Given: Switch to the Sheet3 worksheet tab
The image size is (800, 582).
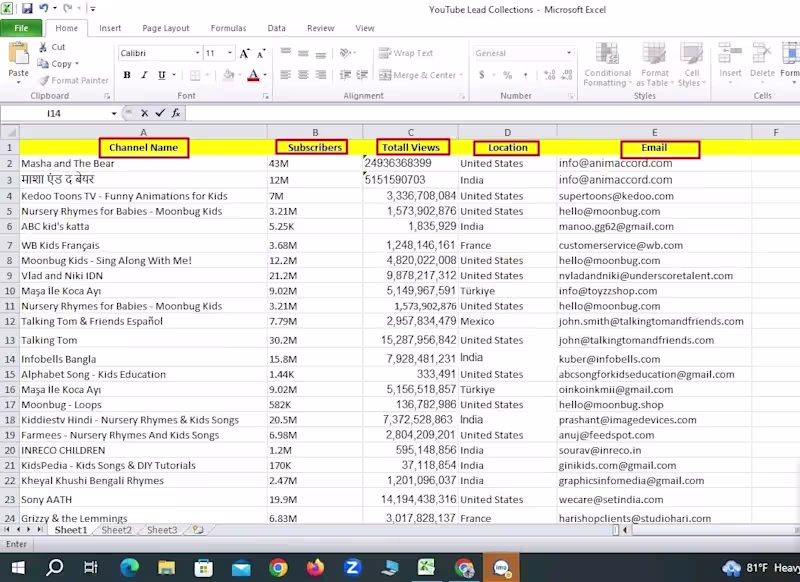Looking at the screenshot, I should [x=162, y=530].
